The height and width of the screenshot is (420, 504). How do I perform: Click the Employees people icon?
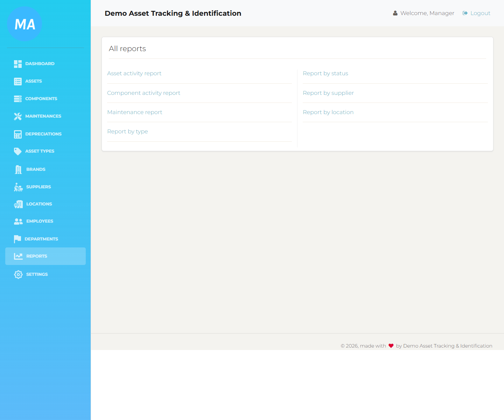click(x=18, y=221)
